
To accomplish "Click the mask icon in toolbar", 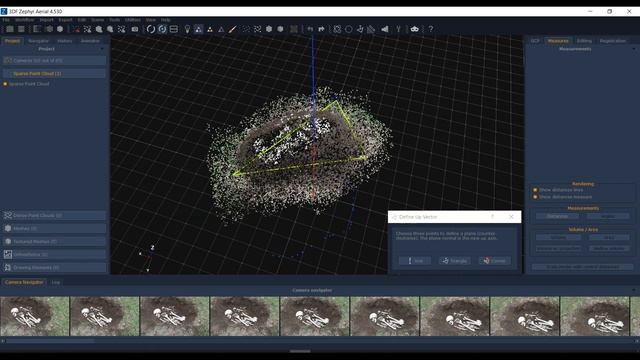I will pyautogui.click(x=415, y=29).
